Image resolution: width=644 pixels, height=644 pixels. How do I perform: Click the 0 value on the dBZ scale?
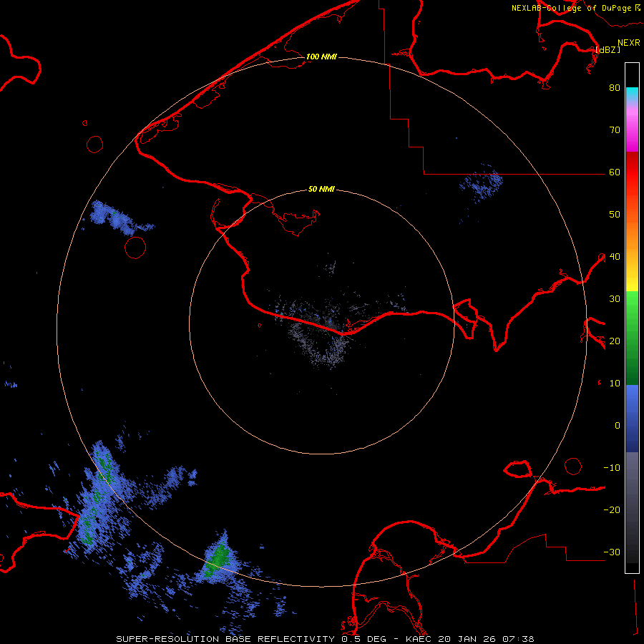pyautogui.click(x=618, y=426)
